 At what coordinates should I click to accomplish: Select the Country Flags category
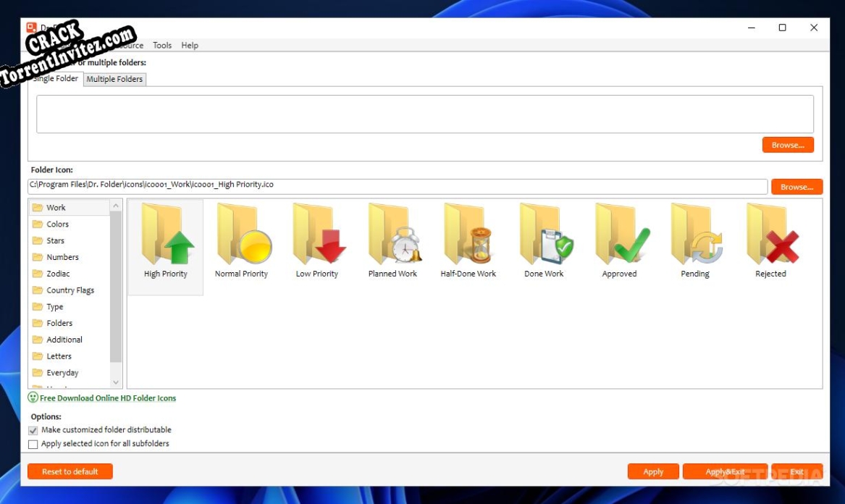(67, 290)
